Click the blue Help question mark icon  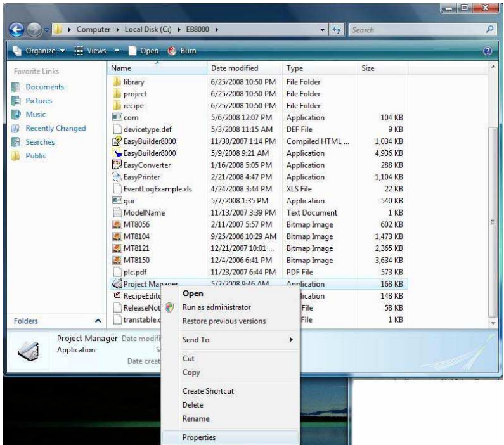pyautogui.click(x=488, y=51)
